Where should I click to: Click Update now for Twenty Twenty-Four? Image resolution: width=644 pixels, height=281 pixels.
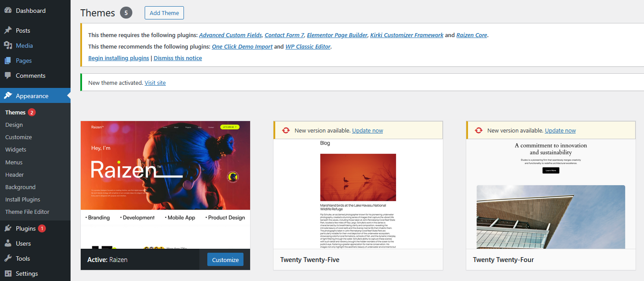[560, 130]
